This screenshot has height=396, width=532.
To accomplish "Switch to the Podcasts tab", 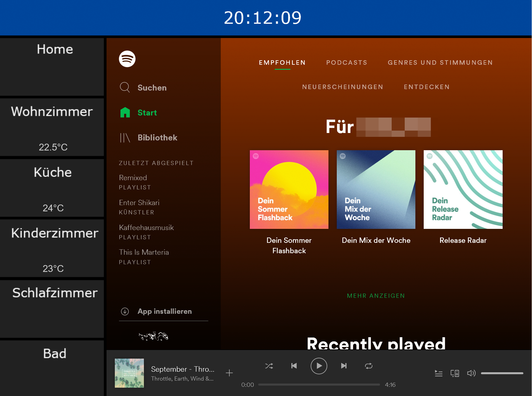I will pos(347,63).
